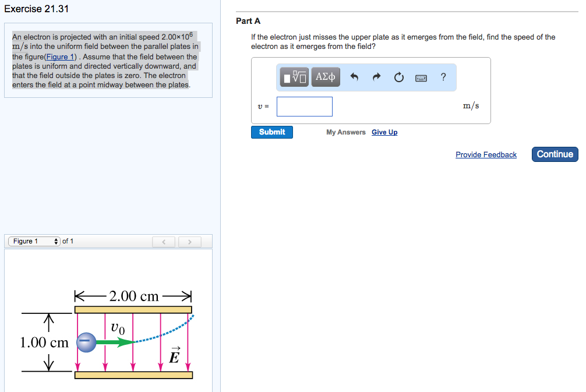Reset the answer entry field
The height and width of the screenshot is (392, 586).
point(398,76)
